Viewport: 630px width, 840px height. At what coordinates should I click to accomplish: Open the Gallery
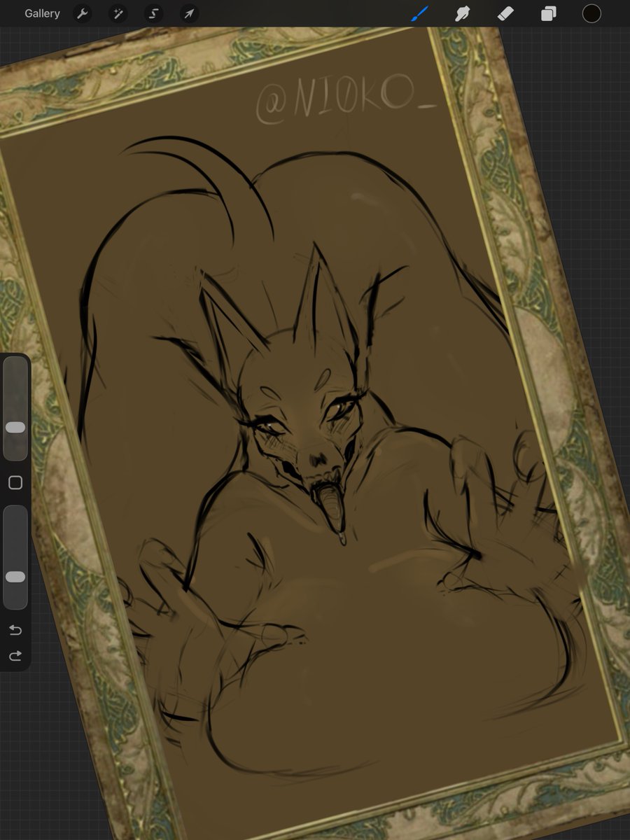click(42, 13)
